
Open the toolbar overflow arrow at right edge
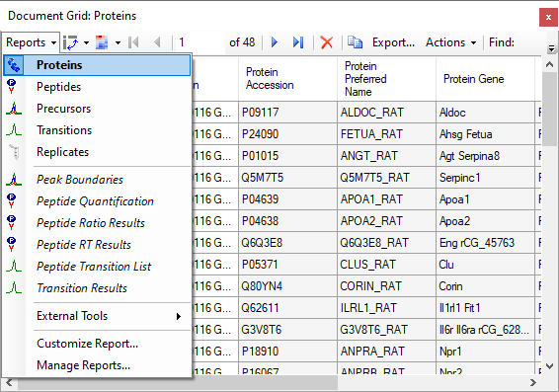551,48
